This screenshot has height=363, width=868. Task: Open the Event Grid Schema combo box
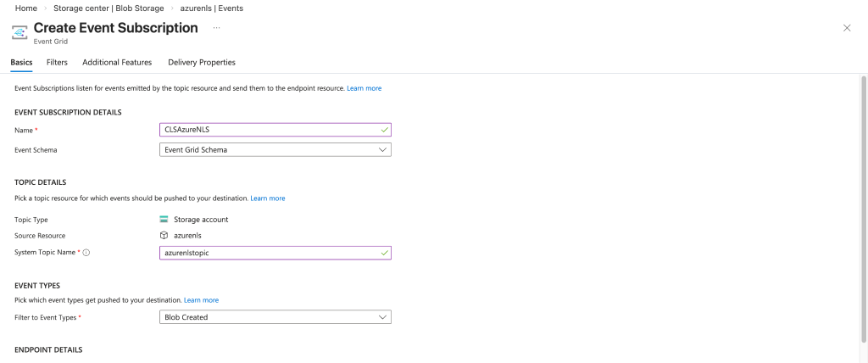pyautogui.click(x=275, y=149)
